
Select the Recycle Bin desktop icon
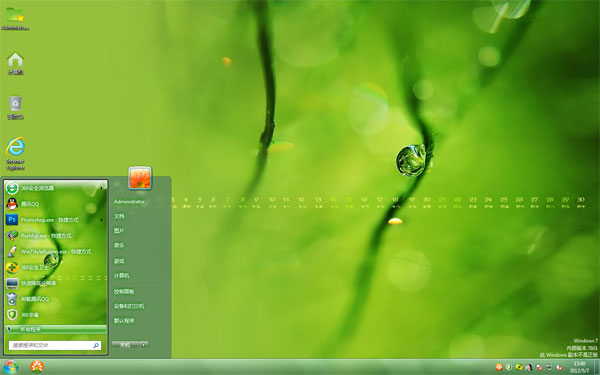(x=15, y=107)
